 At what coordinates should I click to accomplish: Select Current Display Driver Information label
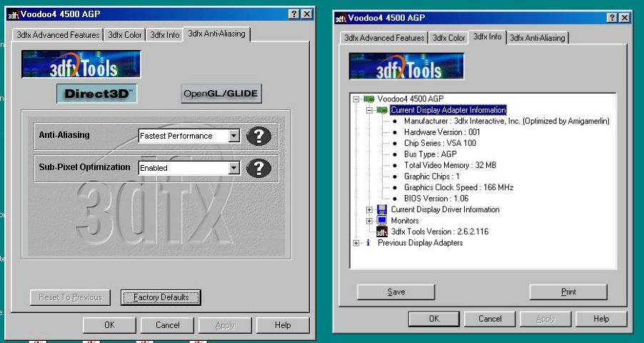click(445, 209)
